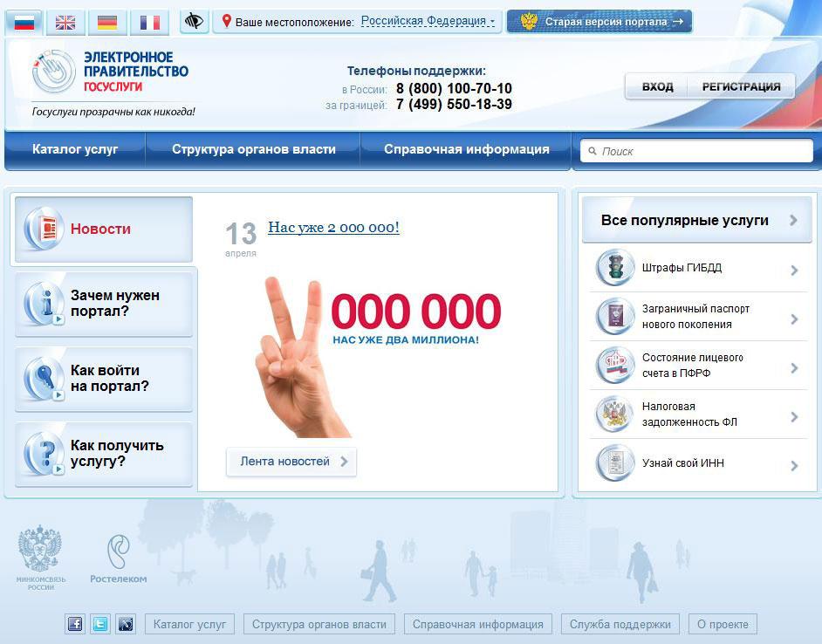Click the two million victory hand banner

(375, 349)
